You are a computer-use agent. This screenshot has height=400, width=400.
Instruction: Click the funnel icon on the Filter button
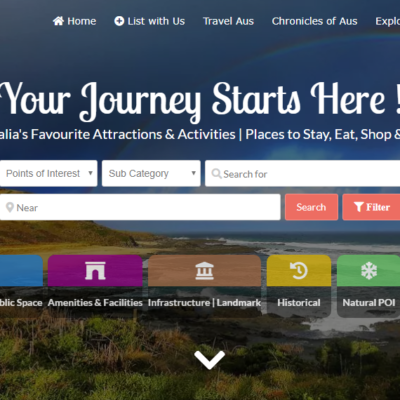(x=359, y=207)
